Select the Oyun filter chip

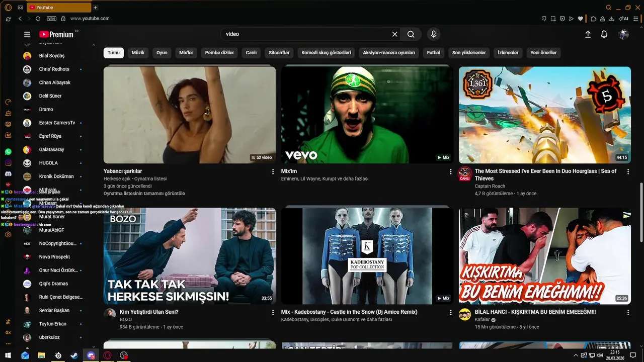tap(162, 52)
